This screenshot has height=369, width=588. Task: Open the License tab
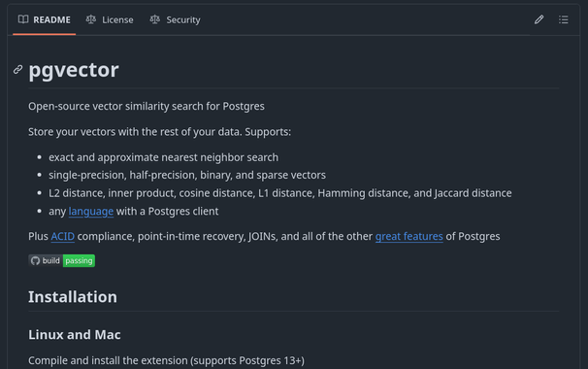pos(110,19)
